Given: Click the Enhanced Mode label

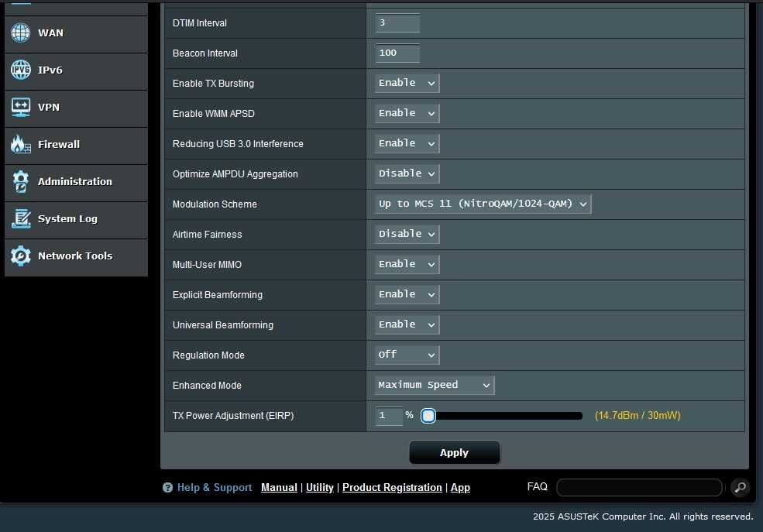Looking at the screenshot, I should coord(207,385).
